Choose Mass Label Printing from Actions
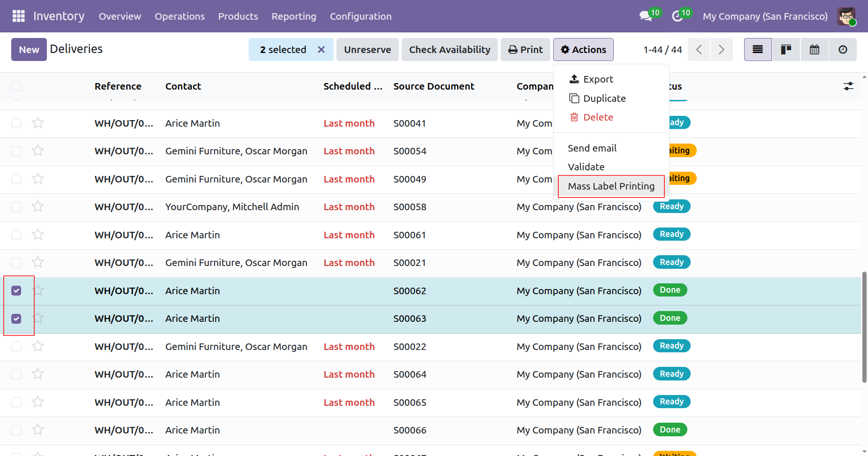 coord(611,186)
